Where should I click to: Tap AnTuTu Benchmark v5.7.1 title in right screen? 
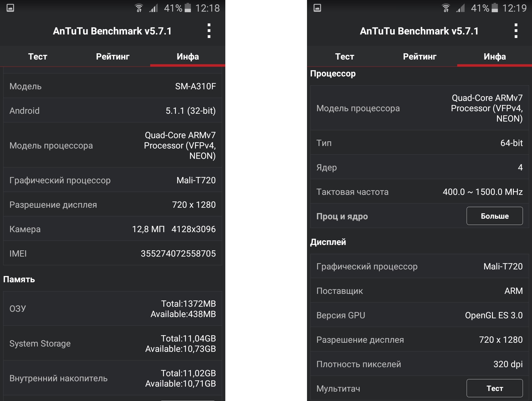coord(419,31)
